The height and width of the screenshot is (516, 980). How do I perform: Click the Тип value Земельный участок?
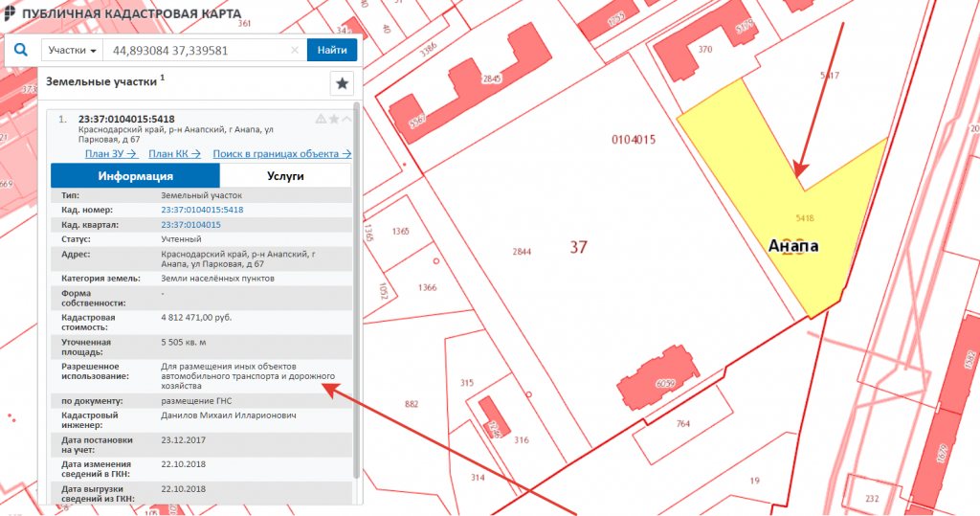click(x=201, y=195)
